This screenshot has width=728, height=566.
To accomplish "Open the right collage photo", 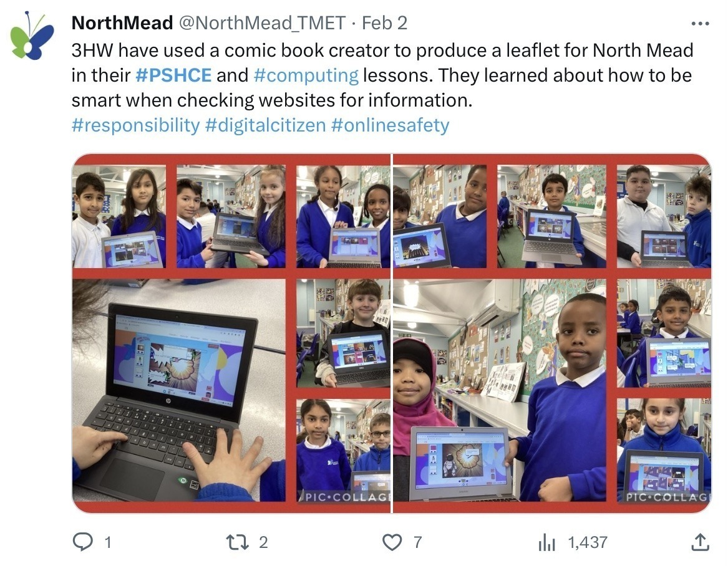I will point(552,333).
